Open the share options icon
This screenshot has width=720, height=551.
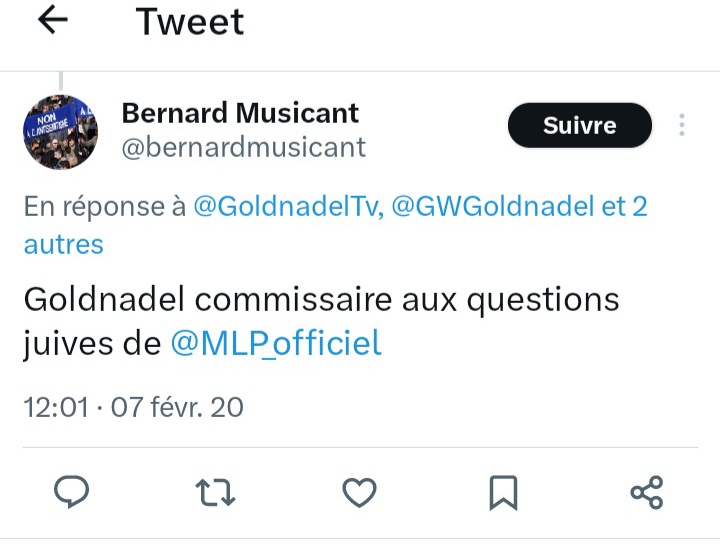[x=647, y=491]
